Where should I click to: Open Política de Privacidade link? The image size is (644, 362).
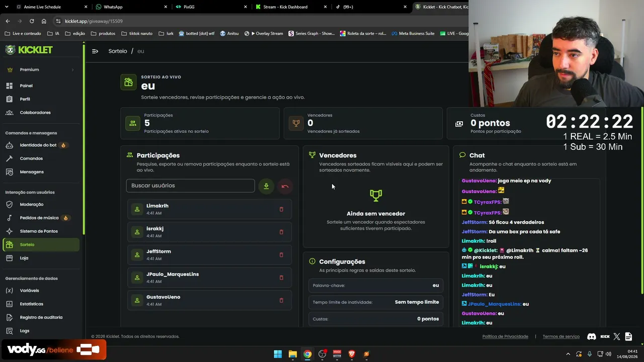(x=505, y=337)
